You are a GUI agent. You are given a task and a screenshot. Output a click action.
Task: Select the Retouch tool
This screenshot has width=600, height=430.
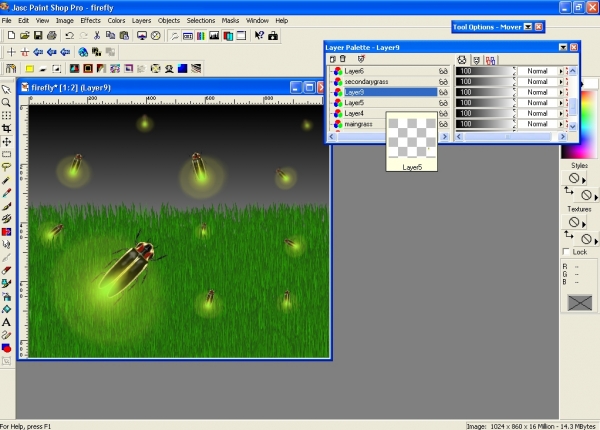(6, 245)
